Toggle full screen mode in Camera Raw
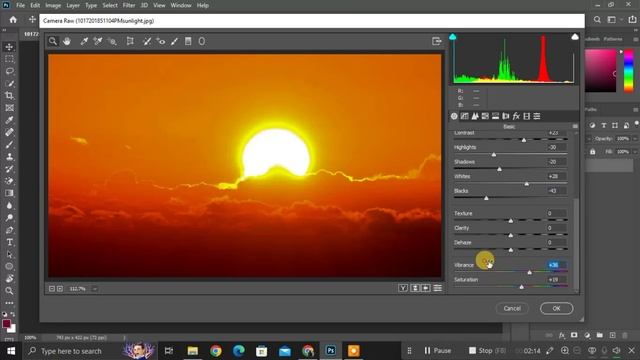This screenshot has width=640, height=360. [x=437, y=41]
